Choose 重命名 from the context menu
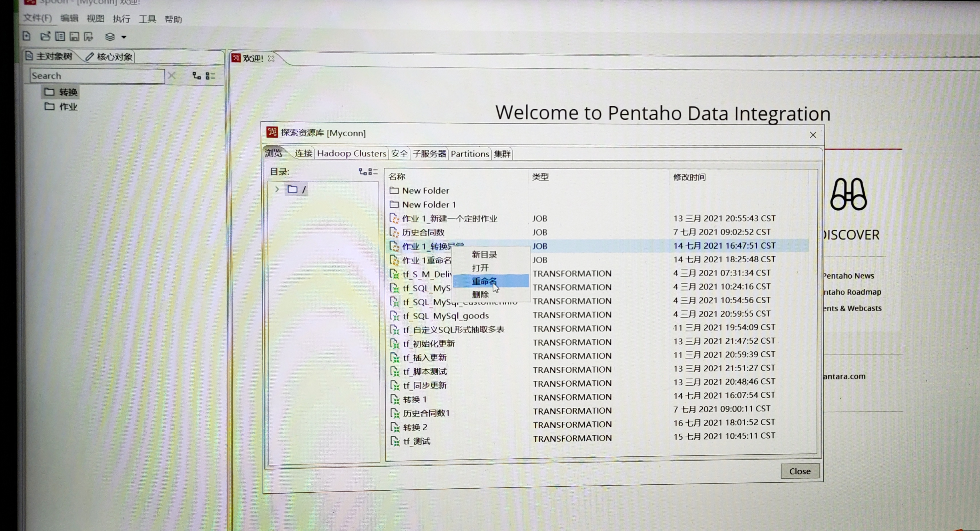The height and width of the screenshot is (531, 980). pyautogui.click(x=490, y=281)
